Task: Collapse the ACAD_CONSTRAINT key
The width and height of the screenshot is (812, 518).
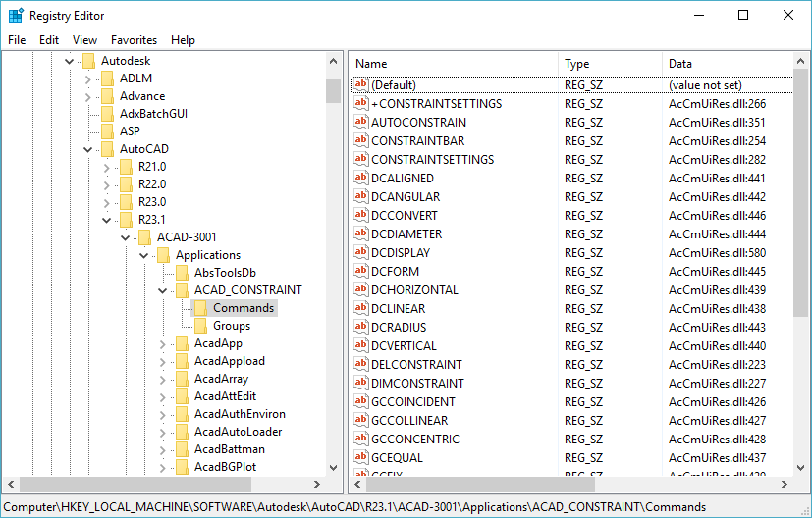Action: click(162, 290)
